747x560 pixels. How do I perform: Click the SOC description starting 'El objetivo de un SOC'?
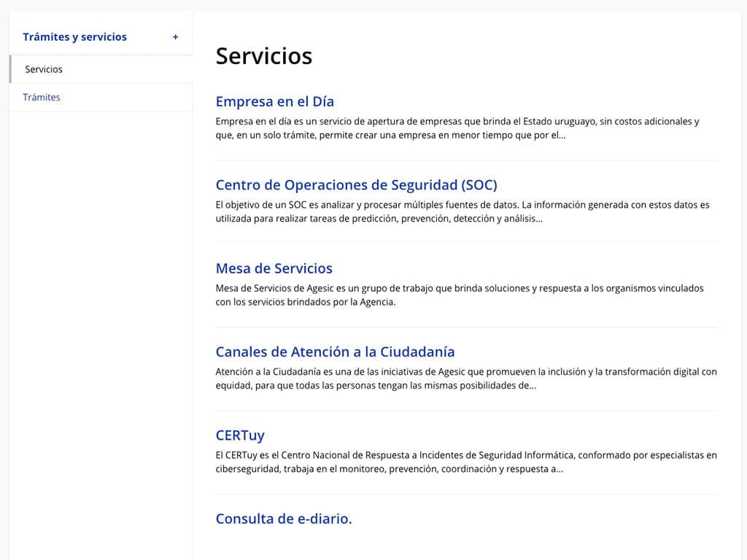click(462, 212)
